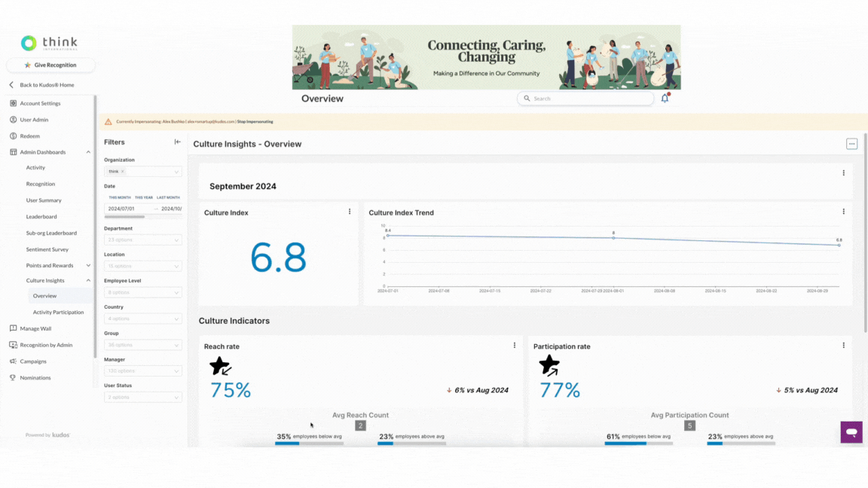This screenshot has width=868, height=488.
Task: Open Recognition by Admin page
Action: tap(46, 345)
